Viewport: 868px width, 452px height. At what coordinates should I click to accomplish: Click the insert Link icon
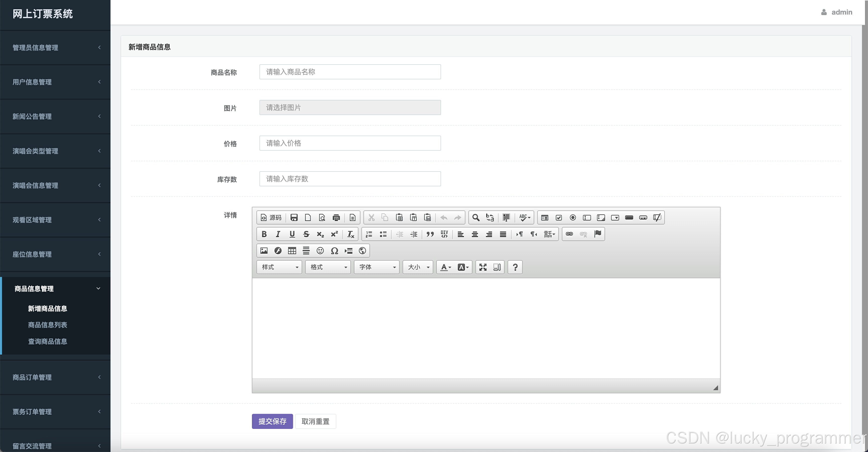coord(569,234)
